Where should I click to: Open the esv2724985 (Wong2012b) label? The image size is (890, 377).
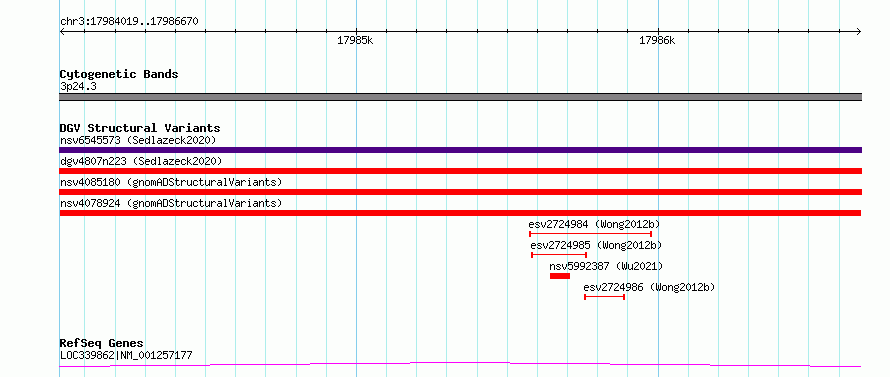pyautogui.click(x=596, y=245)
